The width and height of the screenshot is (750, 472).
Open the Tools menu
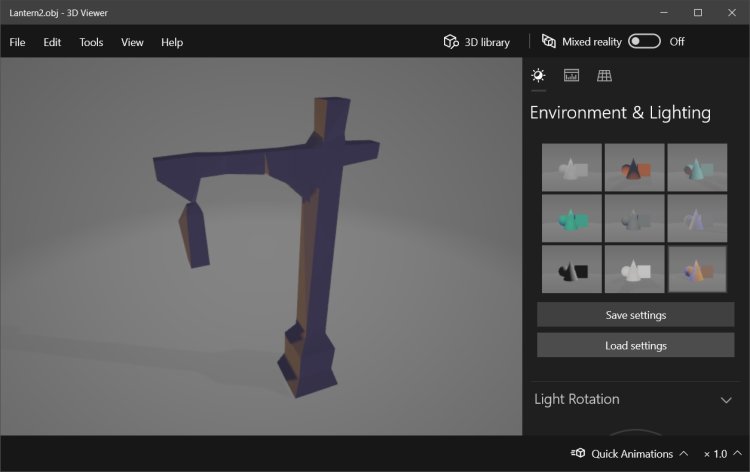(x=91, y=42)
